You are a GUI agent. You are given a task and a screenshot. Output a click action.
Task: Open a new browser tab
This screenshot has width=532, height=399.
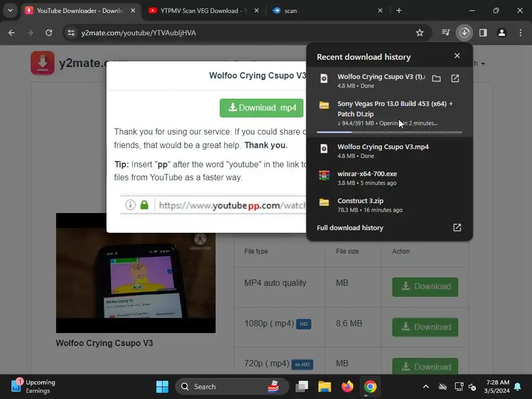pos(399,10)
